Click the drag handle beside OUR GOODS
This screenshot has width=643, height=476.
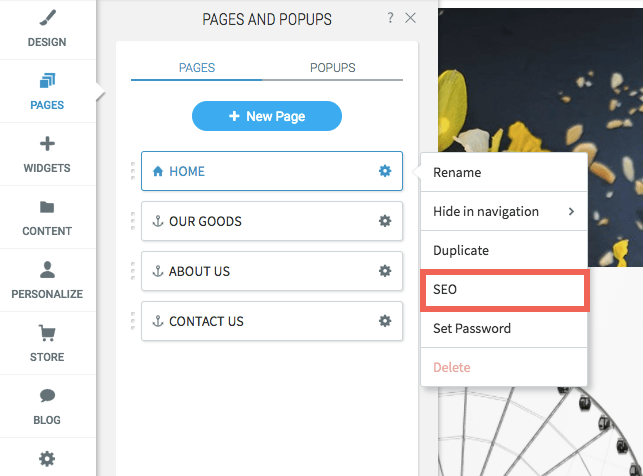(x=133, y=221)
